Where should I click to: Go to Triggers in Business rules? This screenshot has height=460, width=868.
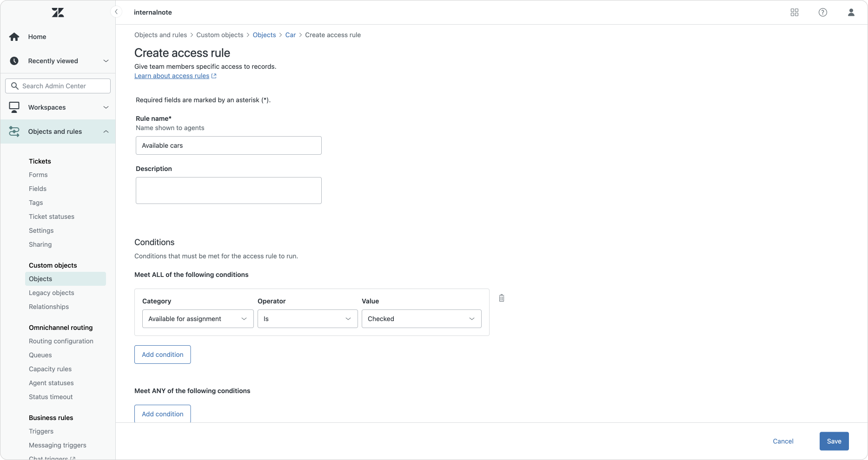(41, 431)
